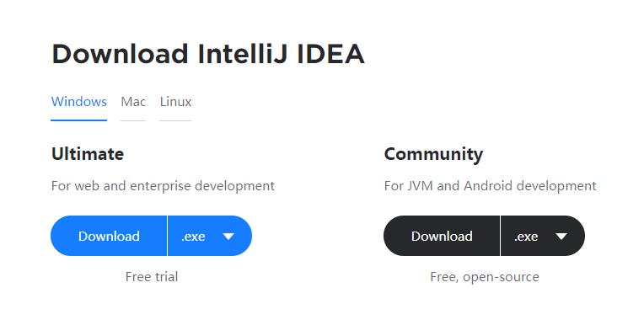Select the Ultimate edition heading
Viewport: 644px width, 325px height.
click(x=88, y=154)
